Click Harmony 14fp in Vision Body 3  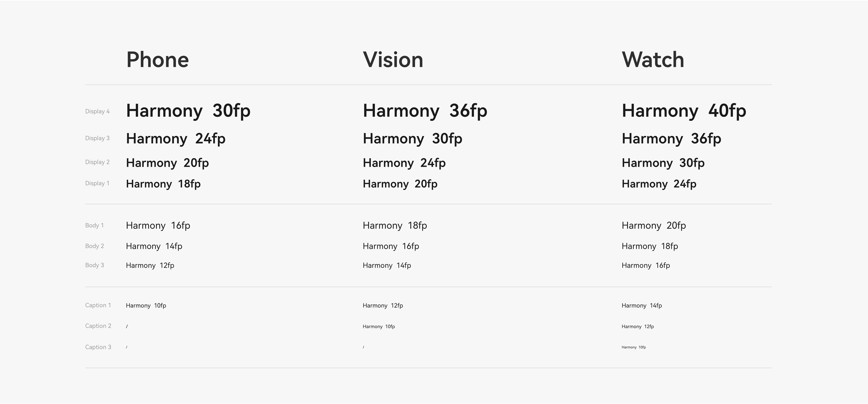[x=387, y=266]
